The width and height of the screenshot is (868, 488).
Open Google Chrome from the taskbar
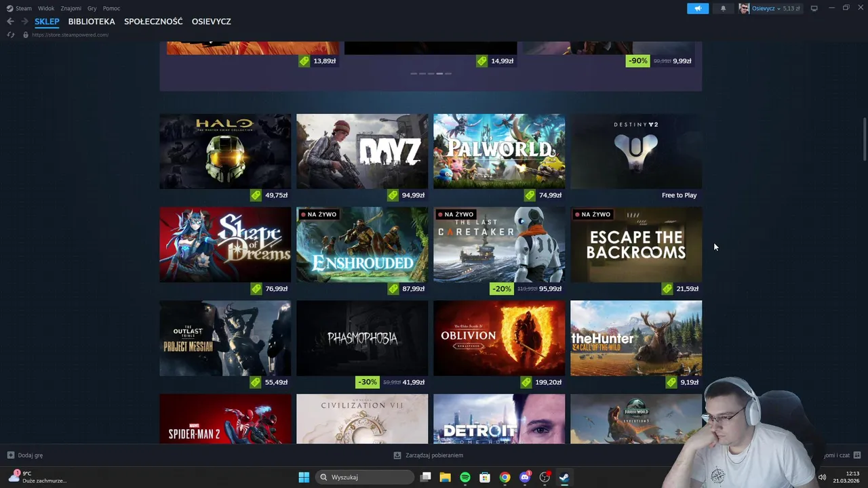pyautogui.click(x=505, y=477)
